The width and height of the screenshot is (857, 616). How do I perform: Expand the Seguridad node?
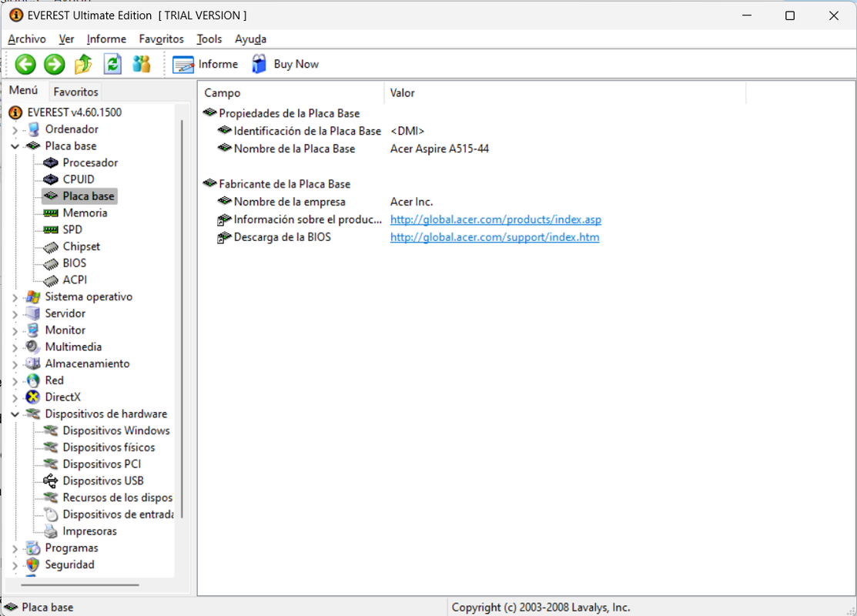click(x=15, y=565)
